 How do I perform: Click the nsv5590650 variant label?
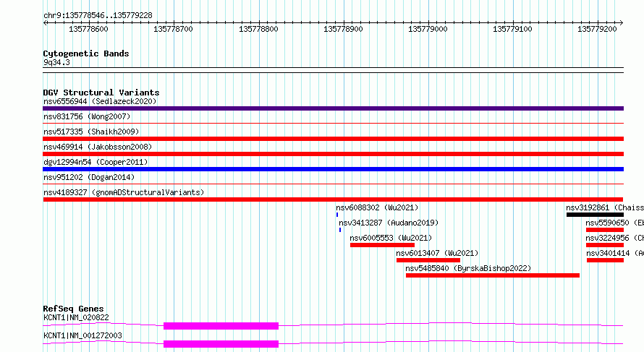click(615, 223)
